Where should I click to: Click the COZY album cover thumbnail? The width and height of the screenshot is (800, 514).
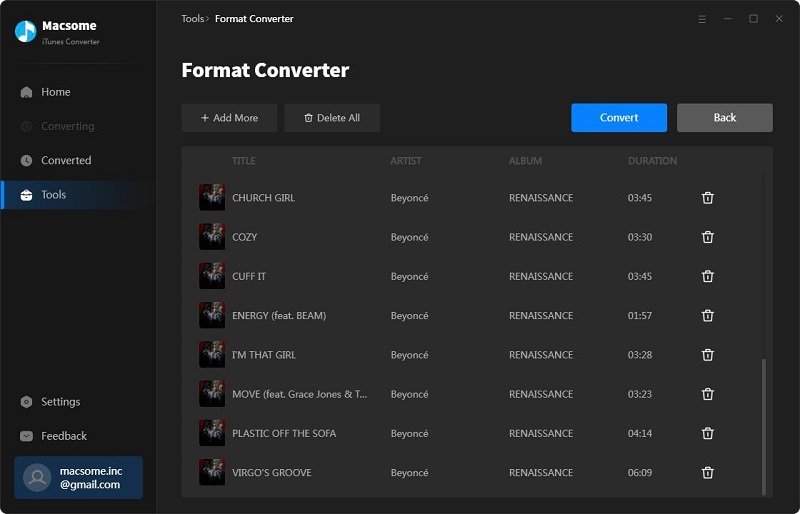[x=212, y=237]
